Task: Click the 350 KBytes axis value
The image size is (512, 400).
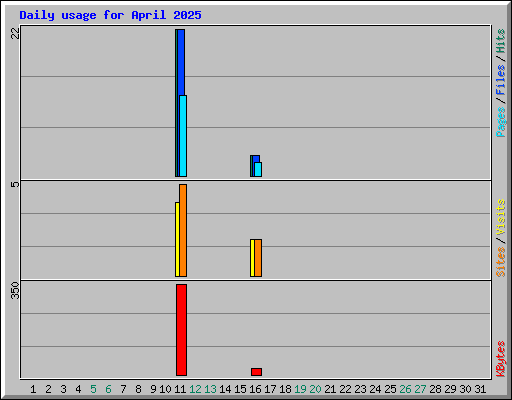Action: 15,290
